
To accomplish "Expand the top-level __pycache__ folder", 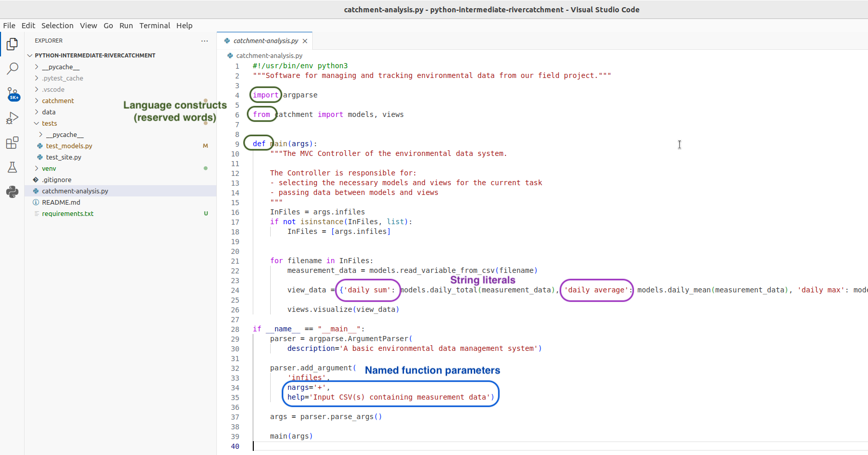I will point(36,67).
